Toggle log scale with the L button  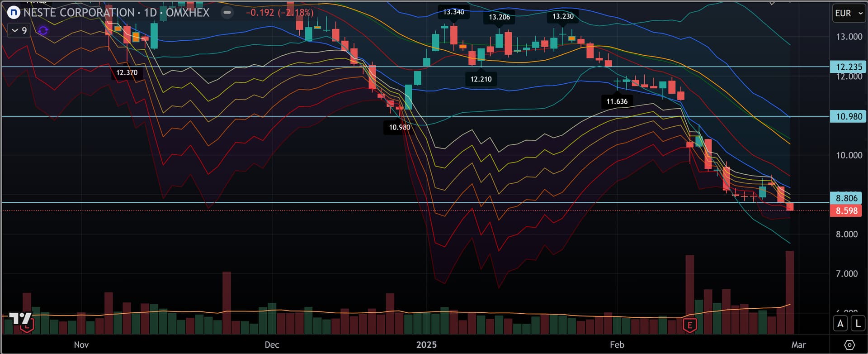coord(858,324)
